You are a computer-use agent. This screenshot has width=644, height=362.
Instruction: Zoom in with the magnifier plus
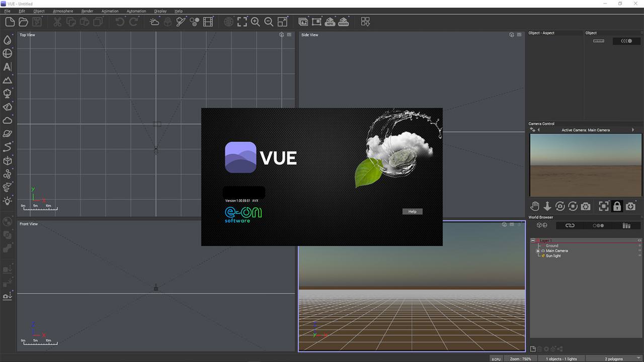pyautogui.click(x=256, y=22)
